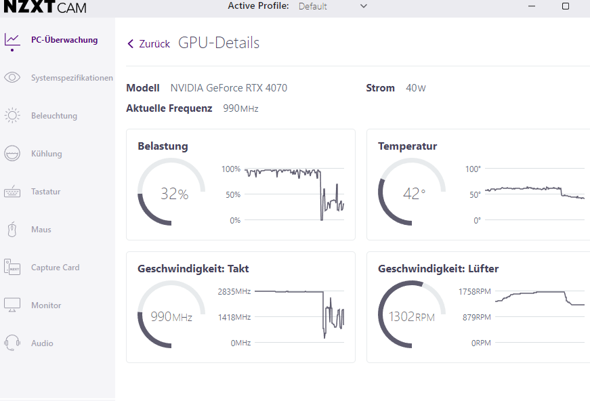The width and height of the screenshot is (590, 401).
Task: Click the Belastung load history graph
Action: click(294, 194)
